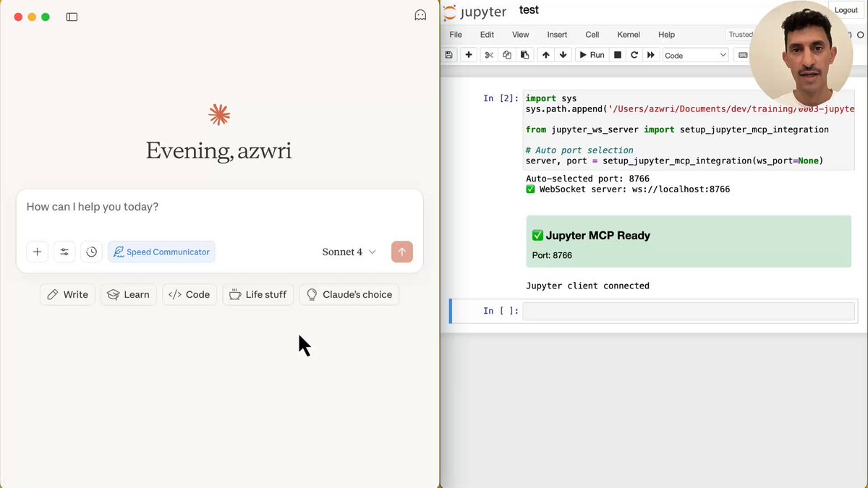The height and width of the screenshot is (488, 868).
Task: Choose the Life stuff suggestion chip
Action: point(258,294)
